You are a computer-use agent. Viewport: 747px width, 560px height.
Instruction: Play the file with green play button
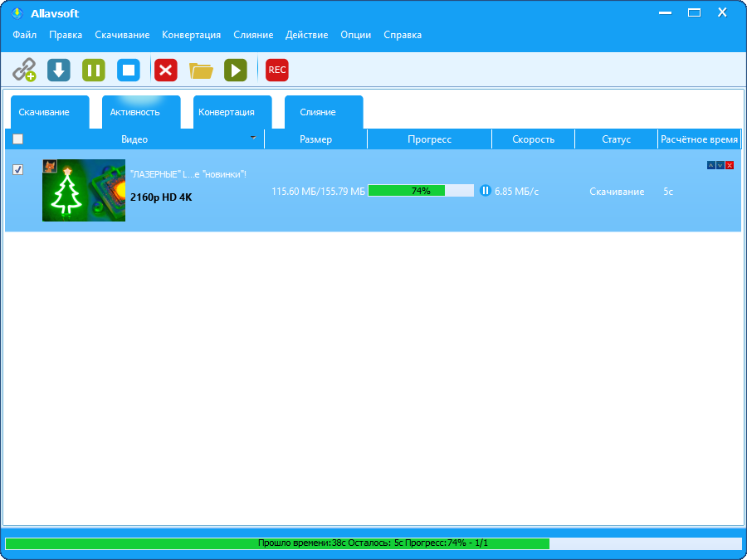point(236,71)
